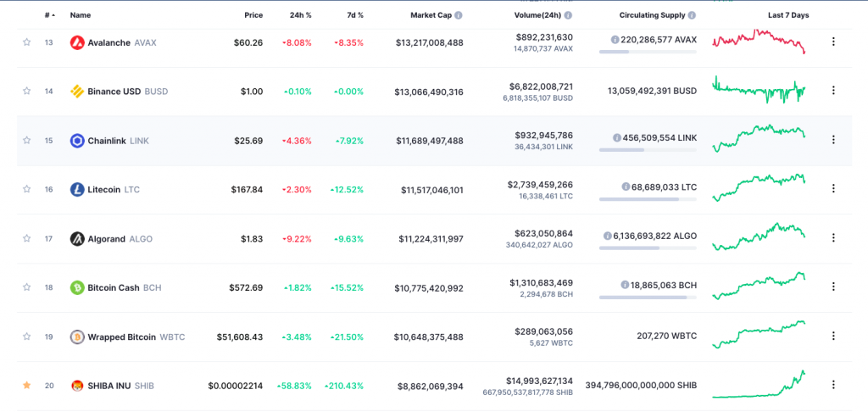
Task: Sort table by the # rank column
Action: (50, 15)
